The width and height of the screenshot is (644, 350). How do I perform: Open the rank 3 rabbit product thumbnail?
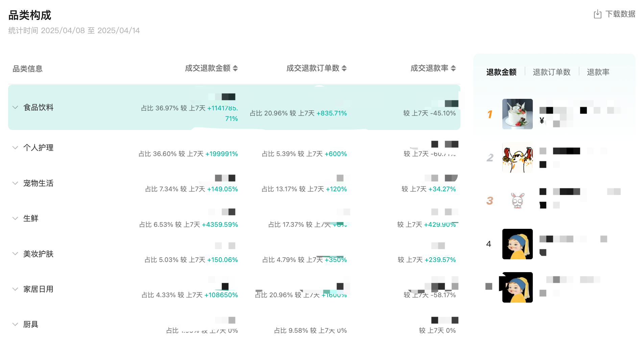pos(517,201)
